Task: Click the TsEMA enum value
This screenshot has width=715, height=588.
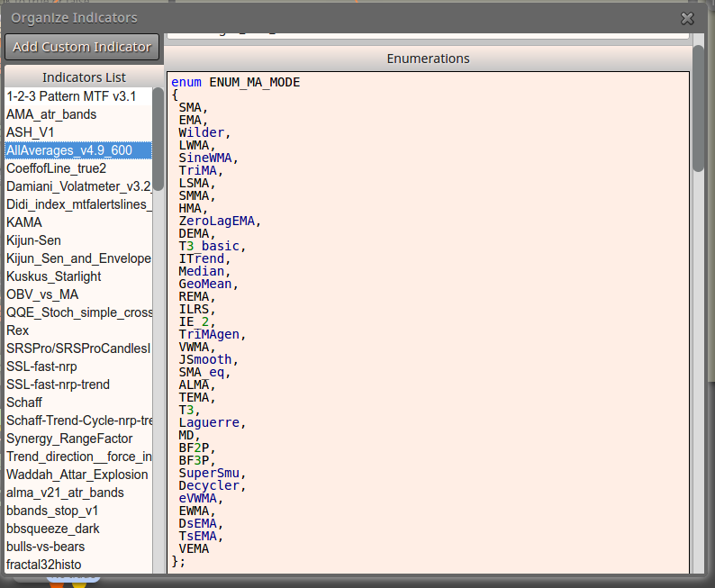Action: [x=197, y=536]
